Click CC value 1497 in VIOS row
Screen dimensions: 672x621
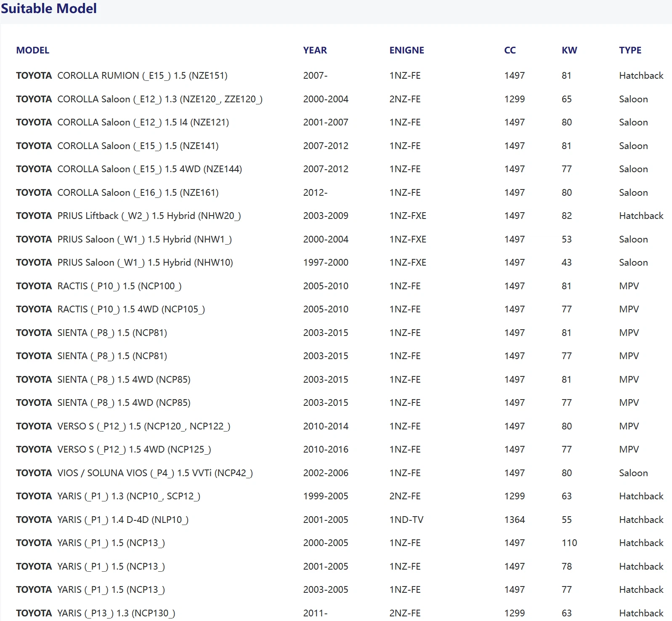point(515,473)
